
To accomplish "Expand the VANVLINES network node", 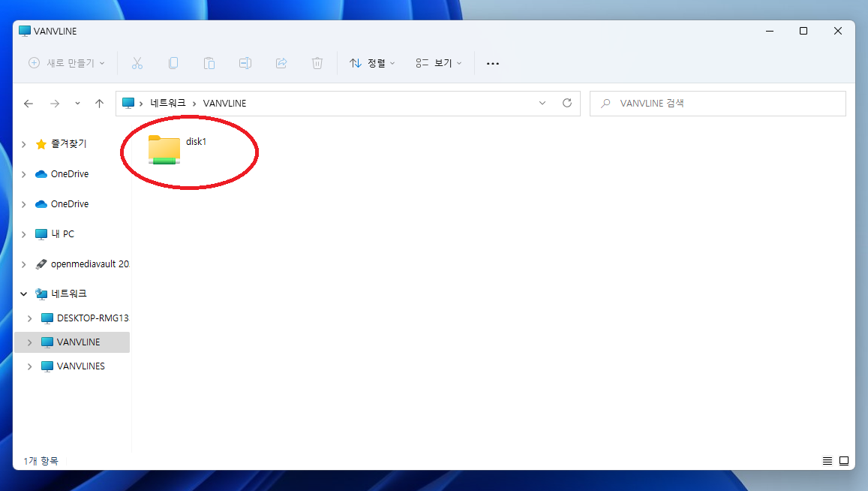I will pos(30,366).
